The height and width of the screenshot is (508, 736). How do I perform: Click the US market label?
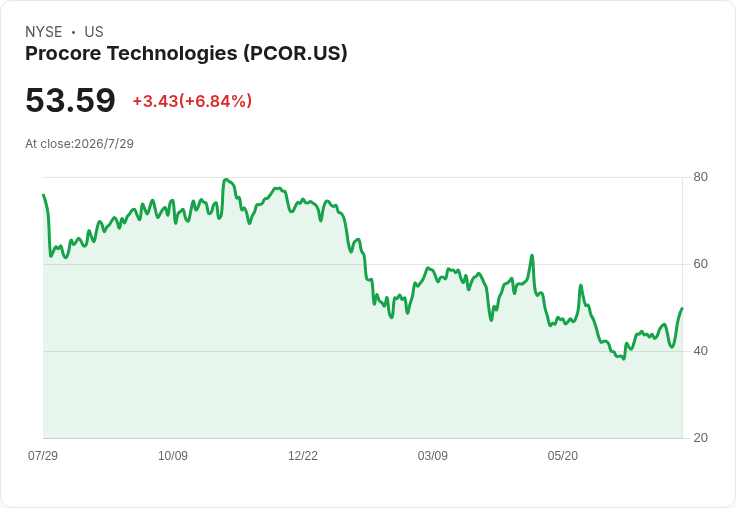94,32
